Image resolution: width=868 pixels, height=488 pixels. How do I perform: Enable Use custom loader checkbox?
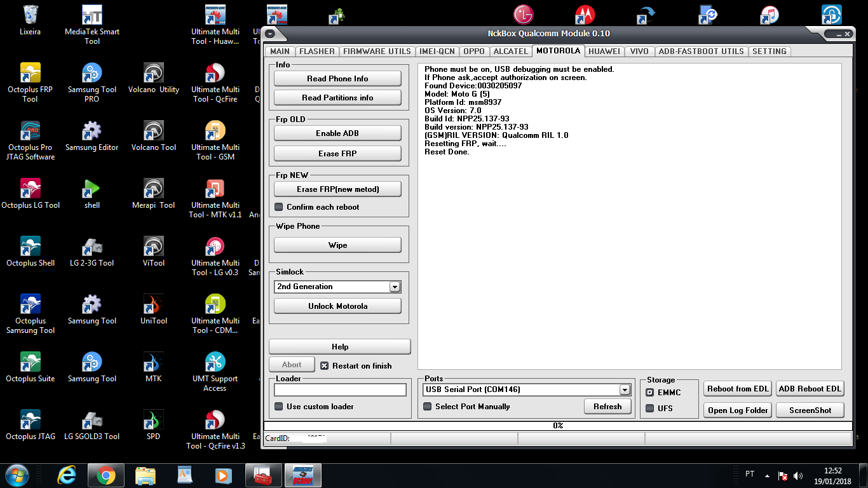pyautogui.click(x=278, y=406)
